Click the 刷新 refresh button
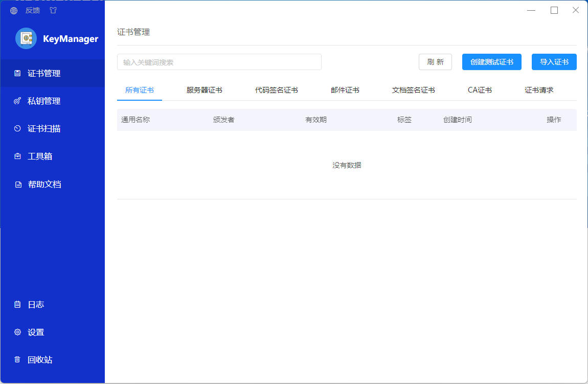Screen dimensions: 588x384 (435, 61)
